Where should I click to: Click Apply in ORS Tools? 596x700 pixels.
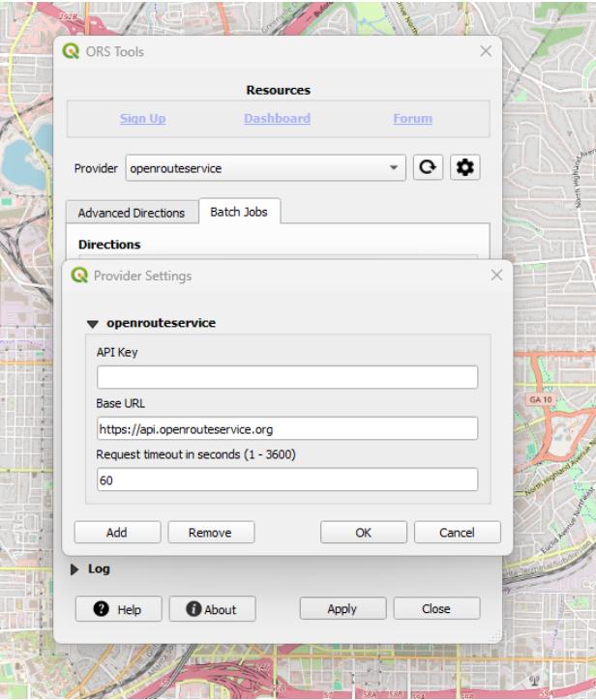click(343, 608)
